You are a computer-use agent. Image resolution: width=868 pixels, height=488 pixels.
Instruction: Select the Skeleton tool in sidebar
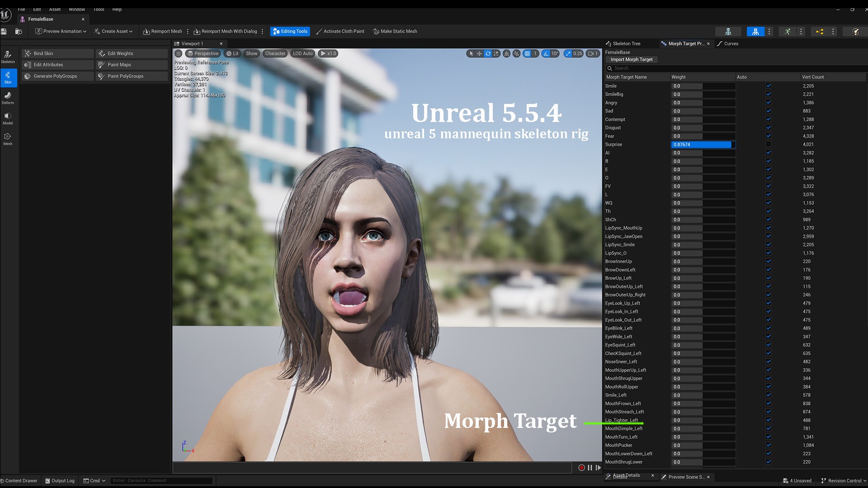(x=8, y=57)
